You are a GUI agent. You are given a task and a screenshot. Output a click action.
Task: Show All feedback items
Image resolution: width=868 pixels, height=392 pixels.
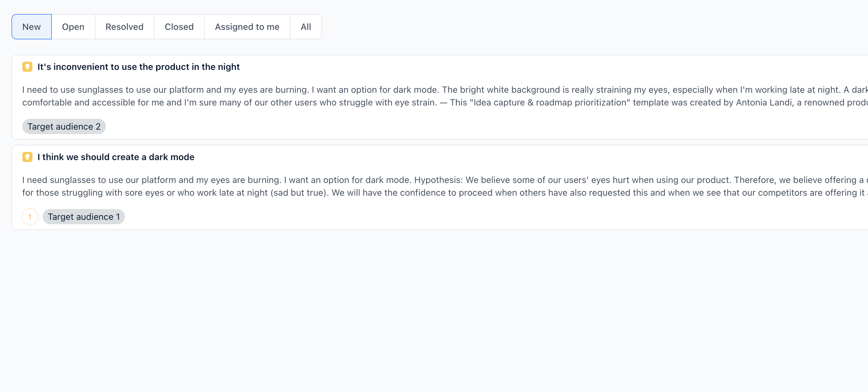[305, 27]
